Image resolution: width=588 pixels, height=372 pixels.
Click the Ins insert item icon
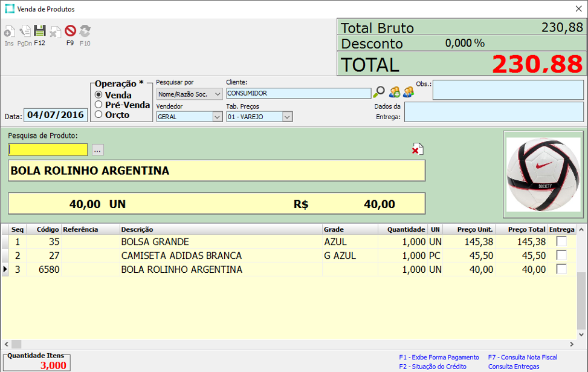click(9, 31)
